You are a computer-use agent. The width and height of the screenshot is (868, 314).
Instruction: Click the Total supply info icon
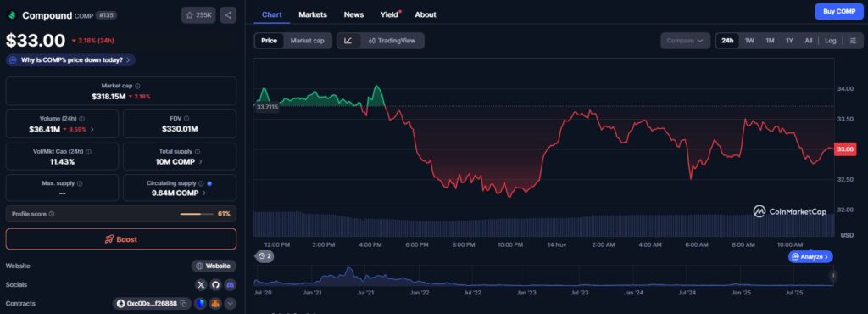click(x=198, y=151)
